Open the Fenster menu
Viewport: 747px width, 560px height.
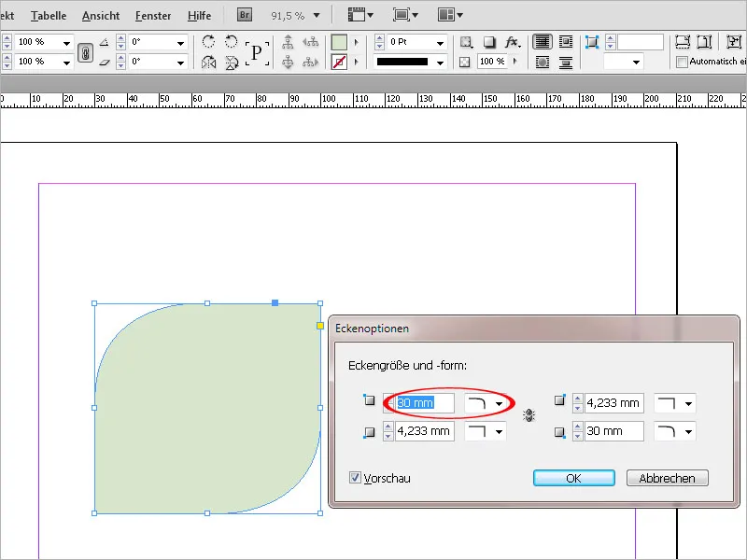pyautogui.click(x=153, y=16)
